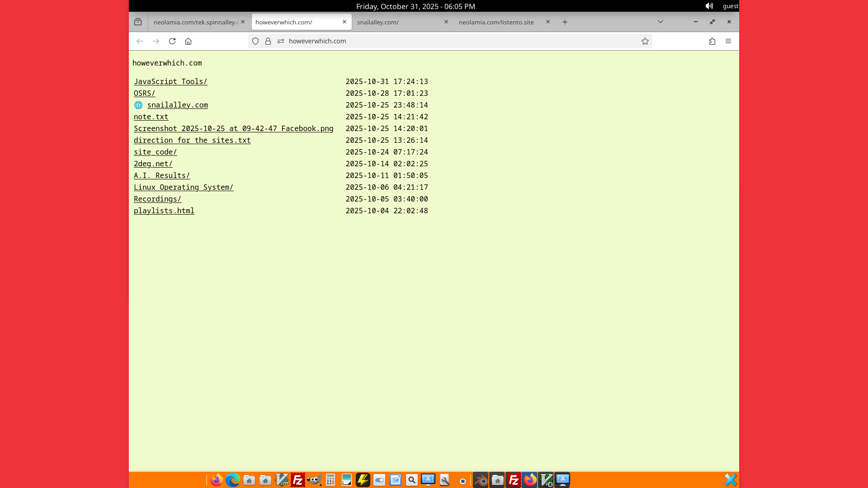Open the JavaScript Tools folder link
The width and height of the screenshot is (868, 488).
170,81
